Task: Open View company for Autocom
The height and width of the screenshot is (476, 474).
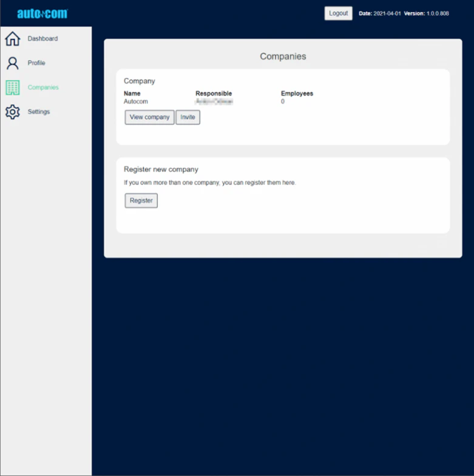Action: [x=149, y=117]
